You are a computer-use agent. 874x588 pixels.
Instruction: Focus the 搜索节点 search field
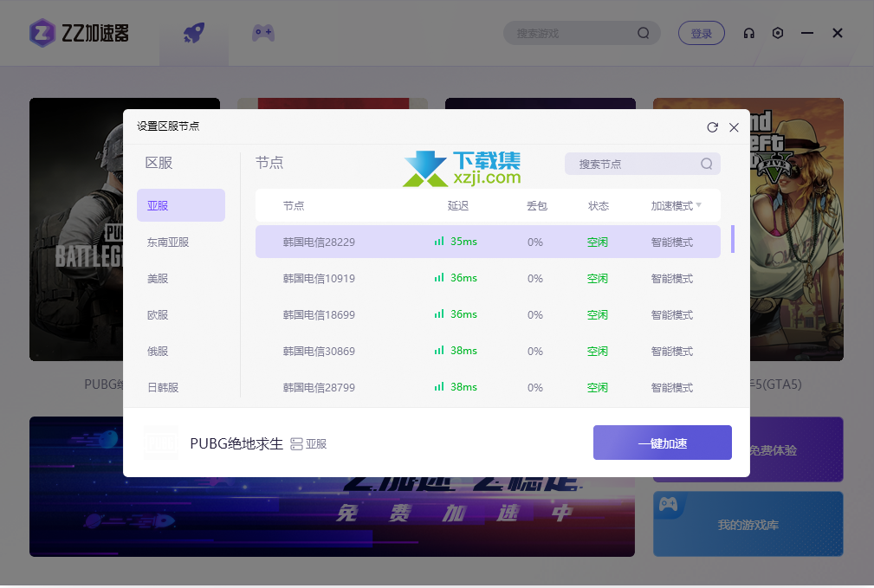pyautogui.click(x=642, y=164)
